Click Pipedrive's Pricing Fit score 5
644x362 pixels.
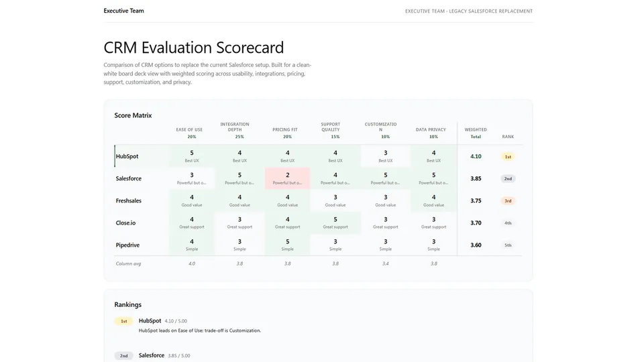point(288,241)
